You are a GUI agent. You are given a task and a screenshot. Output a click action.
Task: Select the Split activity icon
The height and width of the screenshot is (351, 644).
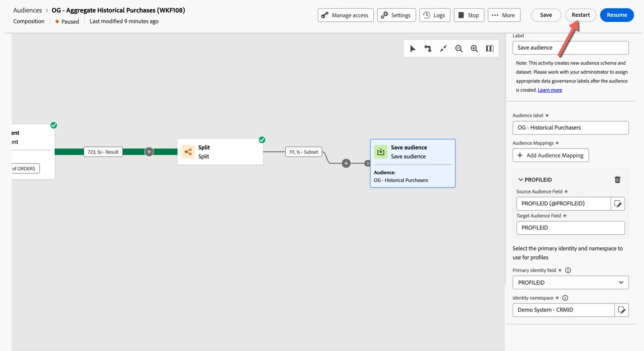point(188,152)
